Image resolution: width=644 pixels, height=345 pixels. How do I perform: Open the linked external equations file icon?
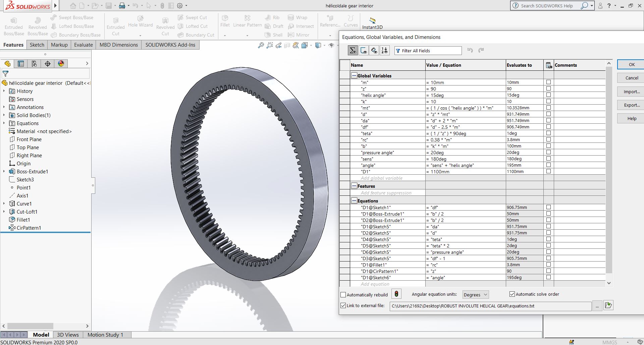(x=608, y=305)
